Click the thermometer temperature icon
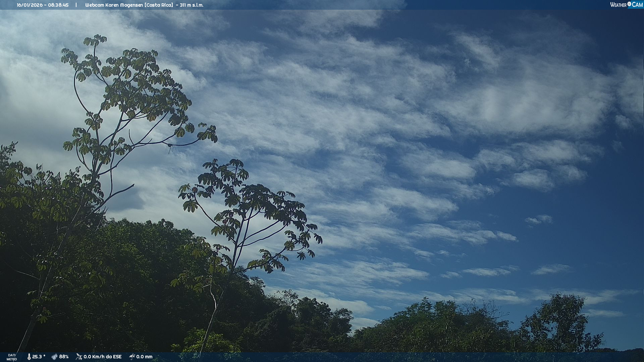644x362 pixels. pyautogui.click(x=29, y=357)
